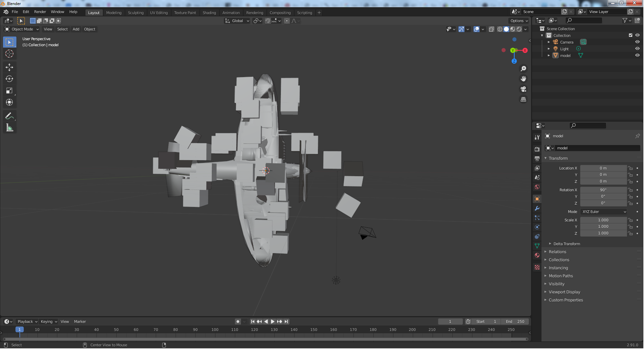
Task: Open the viewport Add menu
Action: [x=76, y=29]
